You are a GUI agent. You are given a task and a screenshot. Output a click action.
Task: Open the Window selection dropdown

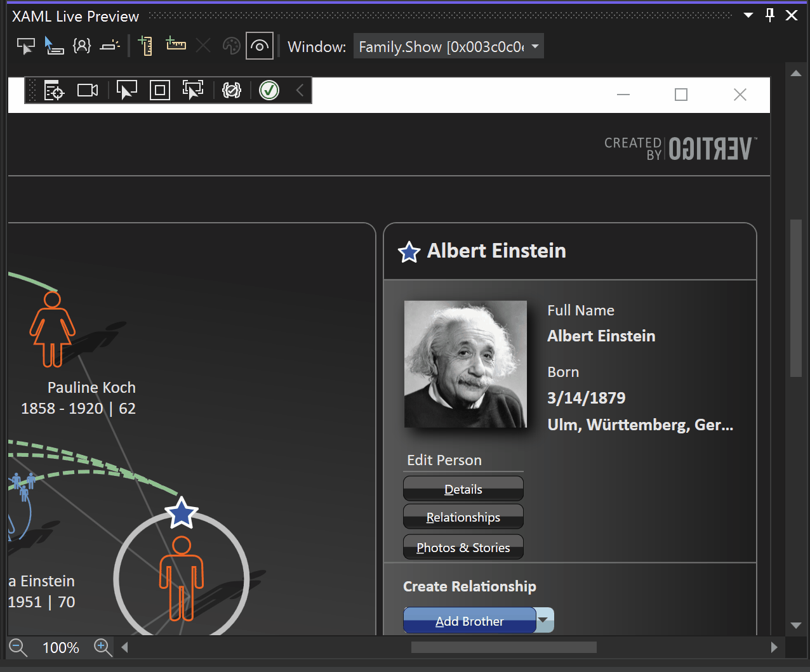(449, 46)
